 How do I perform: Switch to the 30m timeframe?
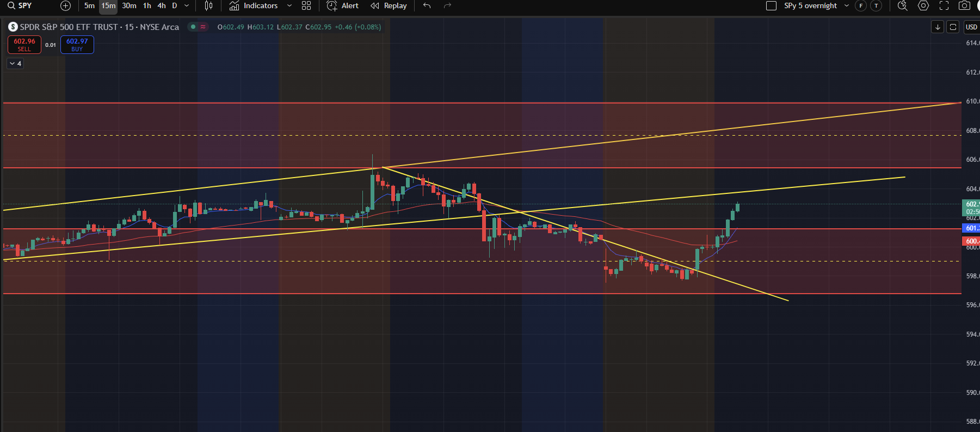pyautogui.click(x=129, y=5)
